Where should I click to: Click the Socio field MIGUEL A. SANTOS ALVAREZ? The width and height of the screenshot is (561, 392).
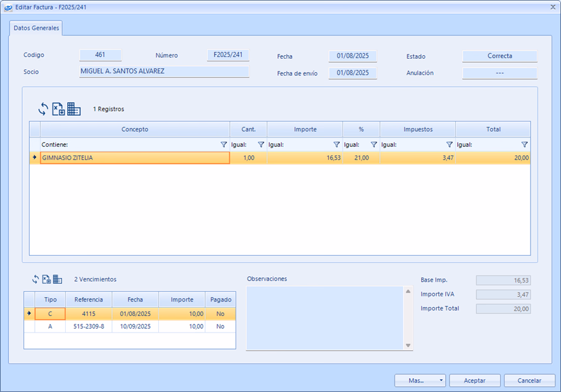pos(164,72)
